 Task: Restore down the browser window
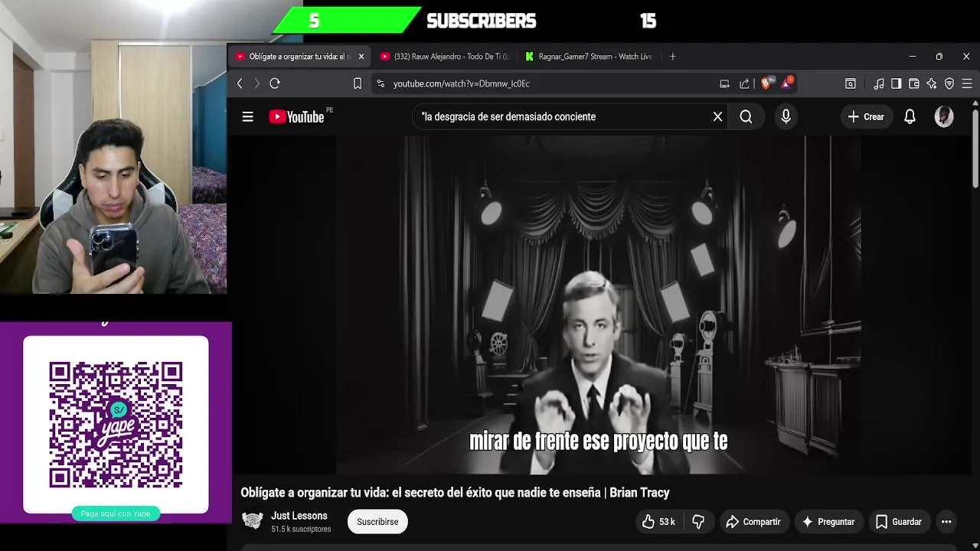939,57
